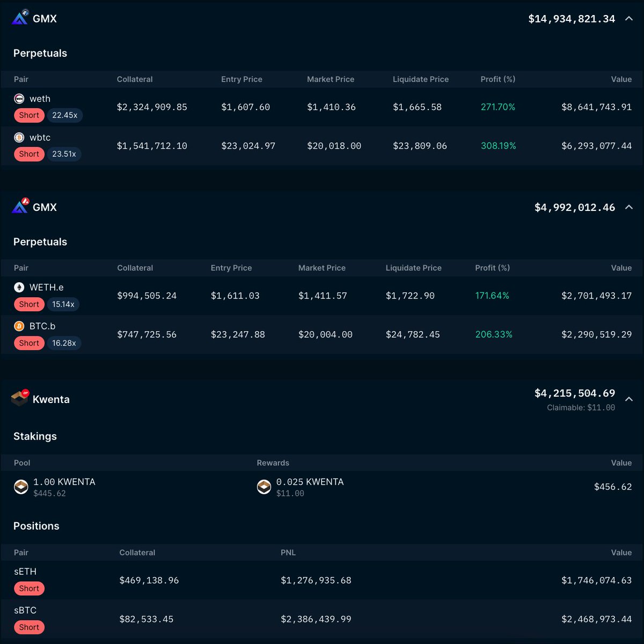Screen dimensions: 644x644
Task: Click the $1,541,712.10 collateral cell
Action: (152, 145)
